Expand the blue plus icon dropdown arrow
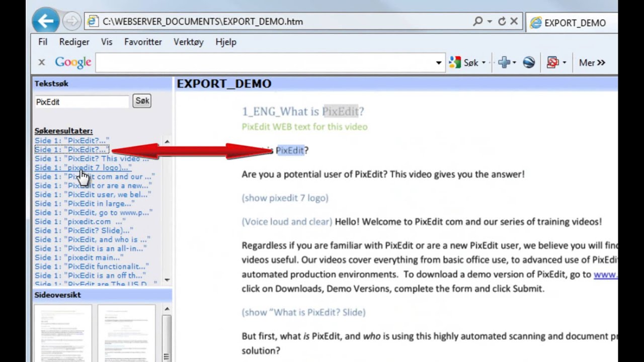644x362 pixels. (x=514, y=63)
